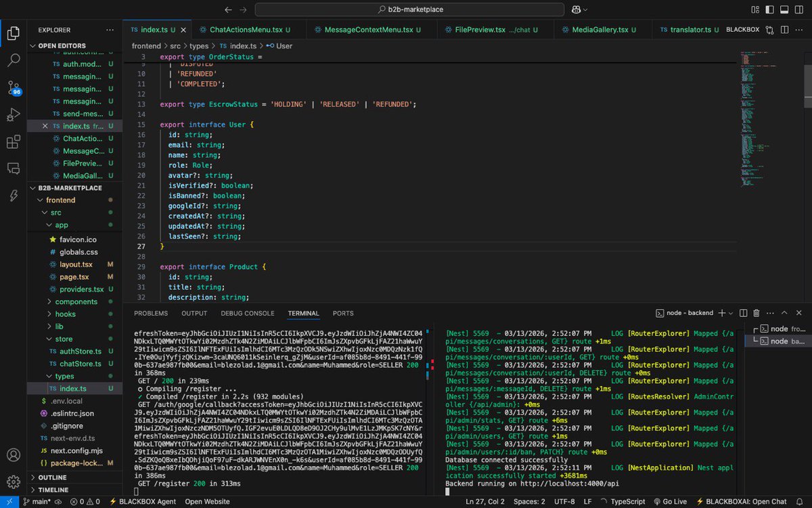Open the Explorer view in activity bar
This screenshot has height=508, width=812.
click(13, 33)
